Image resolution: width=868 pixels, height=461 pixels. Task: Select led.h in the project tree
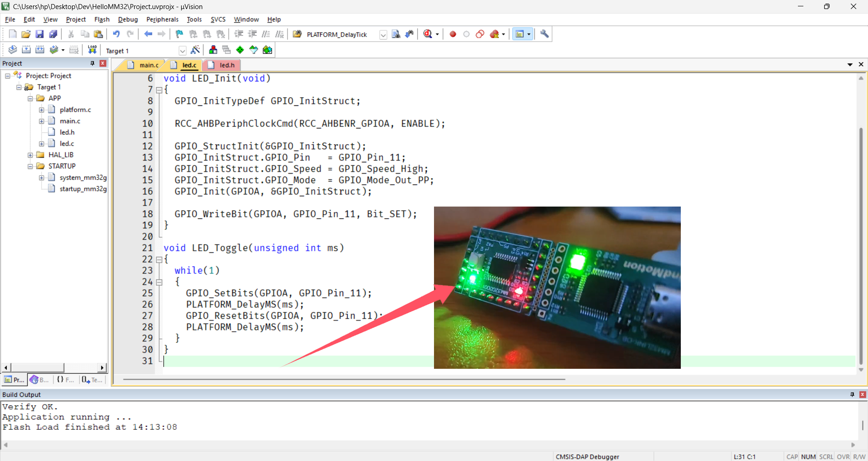[67, 132]
